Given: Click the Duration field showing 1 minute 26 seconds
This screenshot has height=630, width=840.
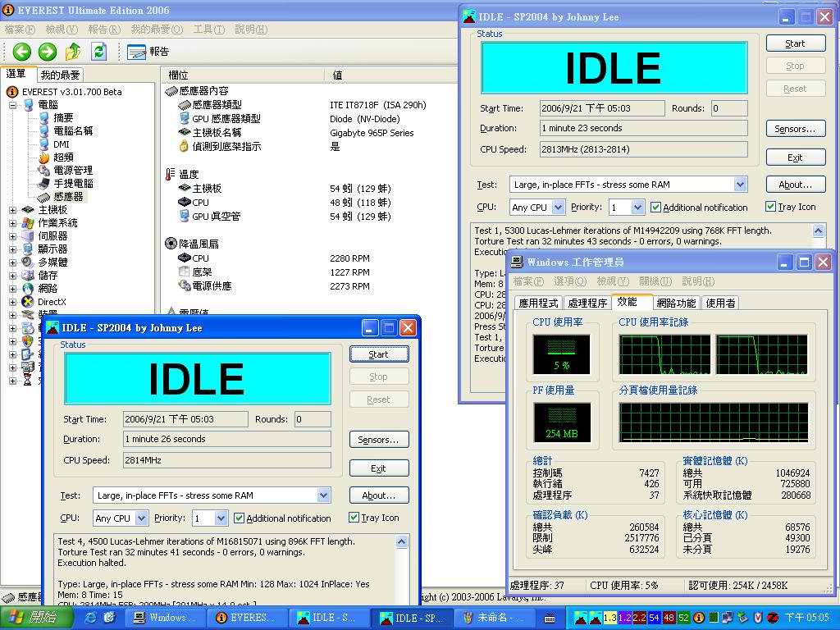Looking at the screenshot, I should point(226,440).
